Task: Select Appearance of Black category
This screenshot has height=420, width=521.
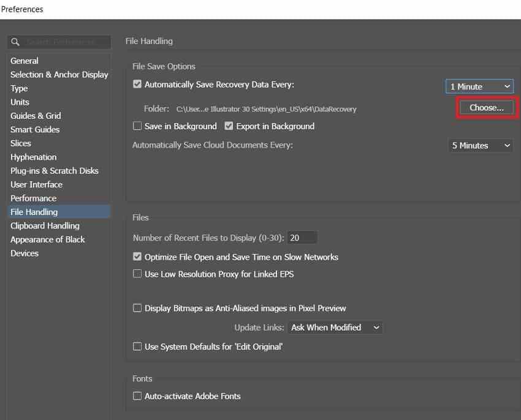Action: (48, 239)
